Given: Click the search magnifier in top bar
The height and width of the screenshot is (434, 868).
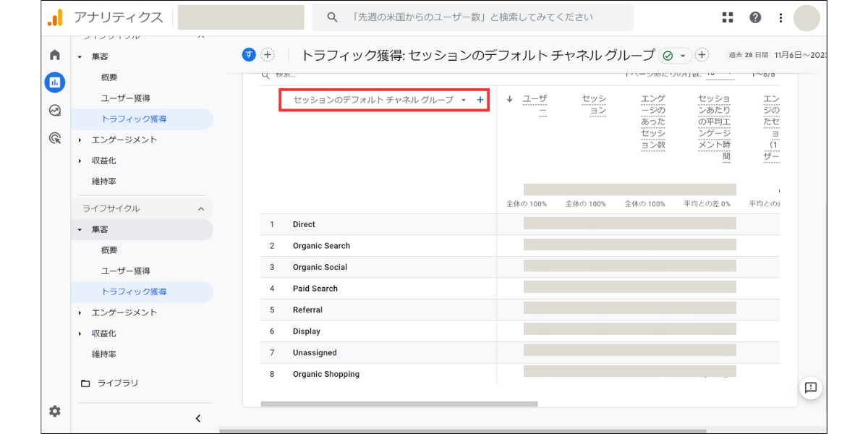Looking at the screenshot, I should tap(332, 17).
